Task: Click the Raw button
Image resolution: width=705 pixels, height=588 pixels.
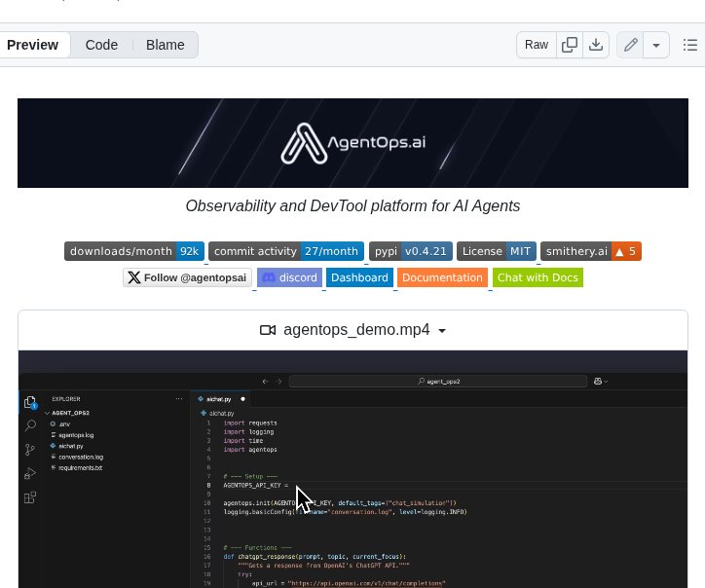Action: coord(537,45)
